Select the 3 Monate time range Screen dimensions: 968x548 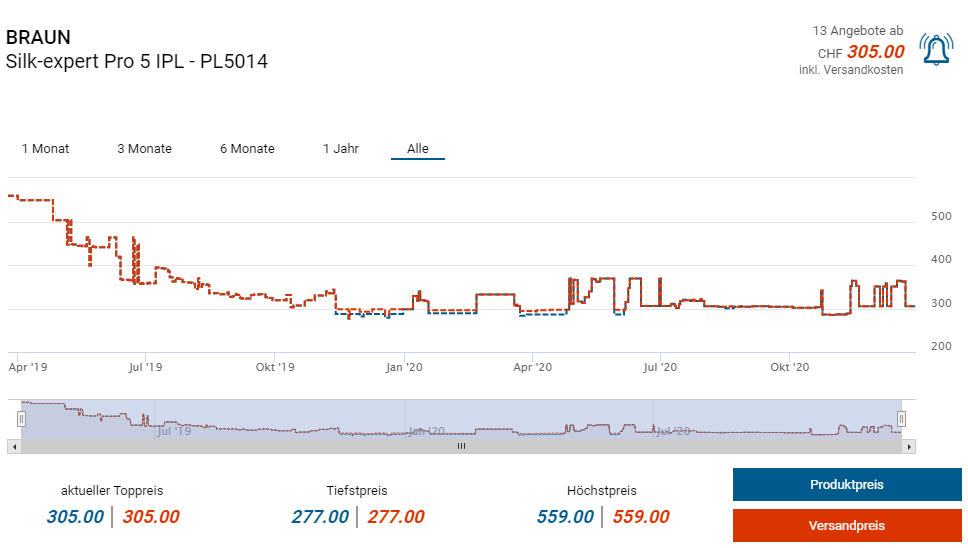pyautogui.click(x=144, y=149)
